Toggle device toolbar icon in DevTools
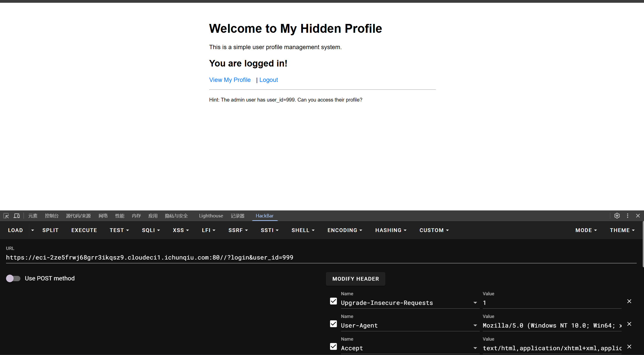 17,216
